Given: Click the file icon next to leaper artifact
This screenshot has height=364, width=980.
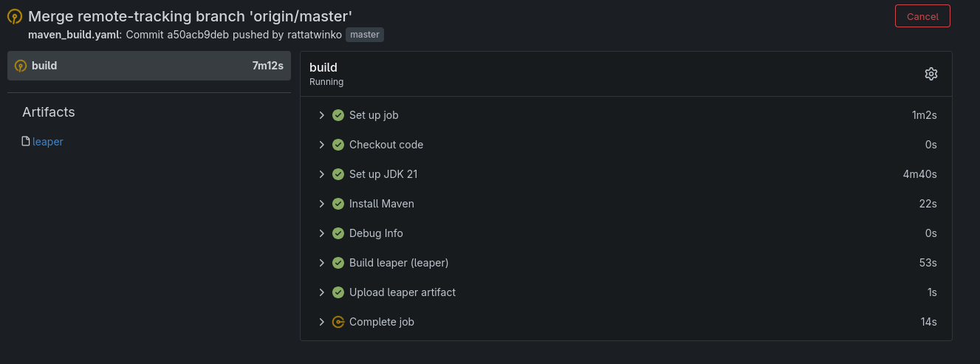Looking at the screenshot, I should point(26,141).
